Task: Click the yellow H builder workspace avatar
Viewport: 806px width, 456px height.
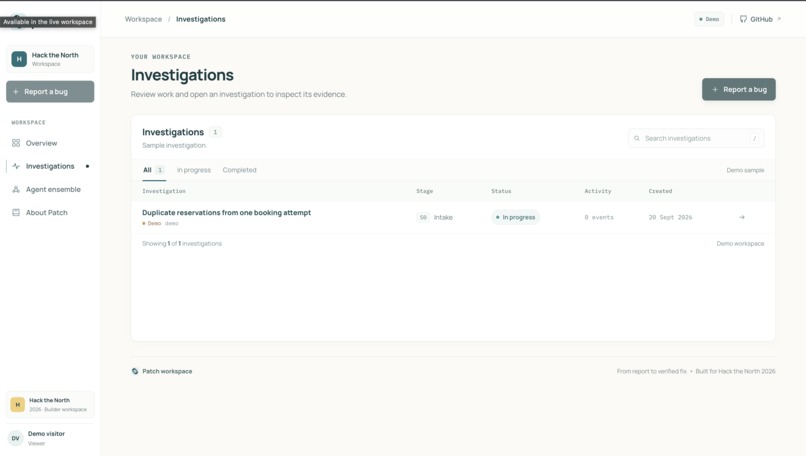Action: [x=17, y=405]
